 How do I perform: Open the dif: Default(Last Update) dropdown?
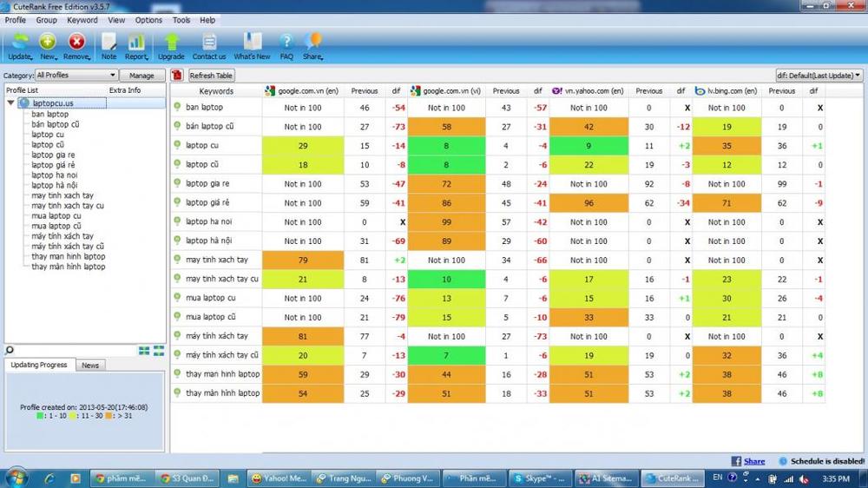(x=819, y=75)
